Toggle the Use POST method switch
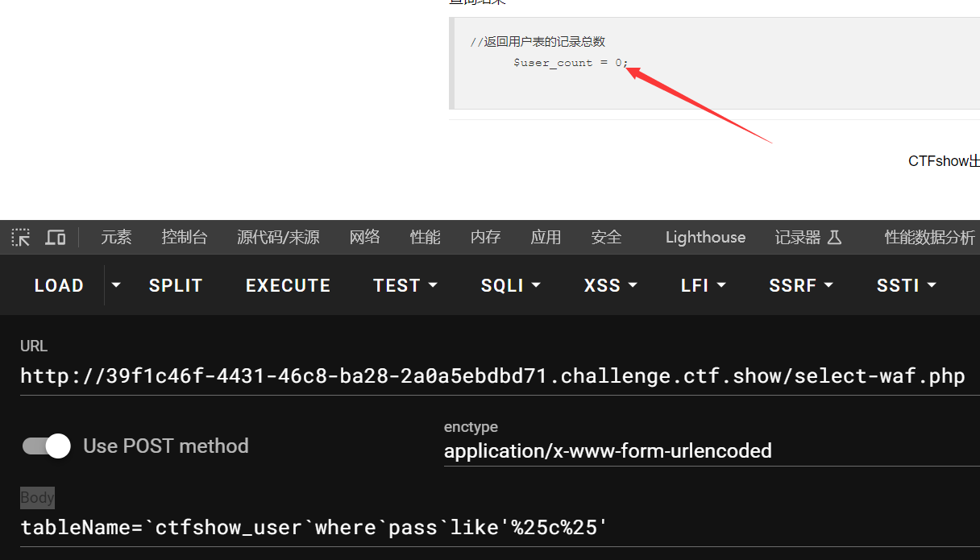 tap(47, 446)
